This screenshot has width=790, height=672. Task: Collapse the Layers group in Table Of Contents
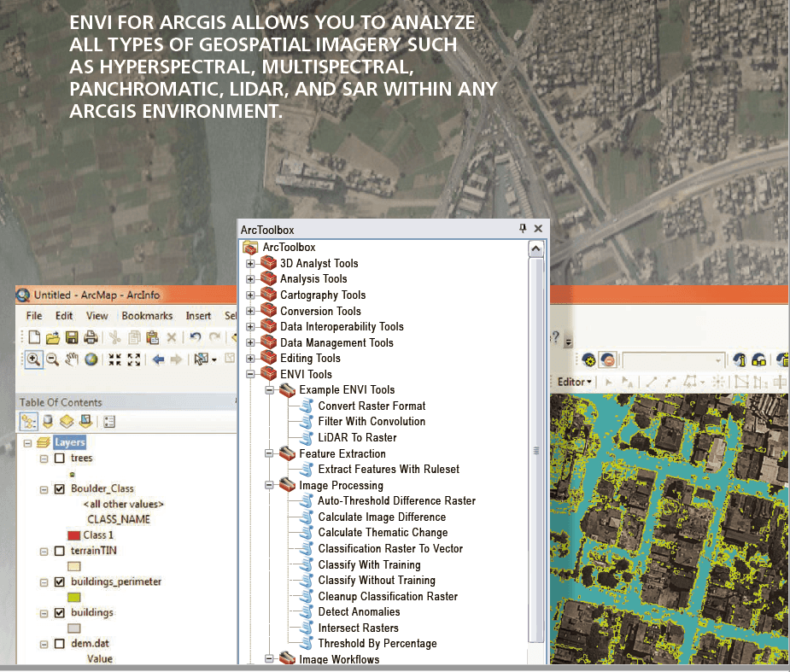coord(27,443)
